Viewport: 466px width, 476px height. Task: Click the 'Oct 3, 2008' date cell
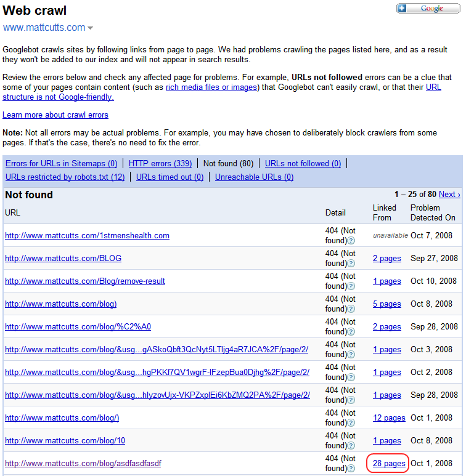pos(431,349)
